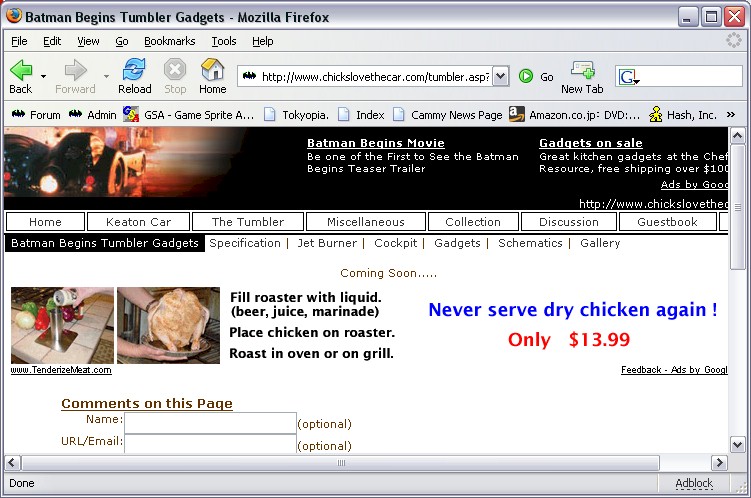
Task: Open the Amazon.co.jp DVD bookmark
Action: pyautogui.click(x=574, y=115)
